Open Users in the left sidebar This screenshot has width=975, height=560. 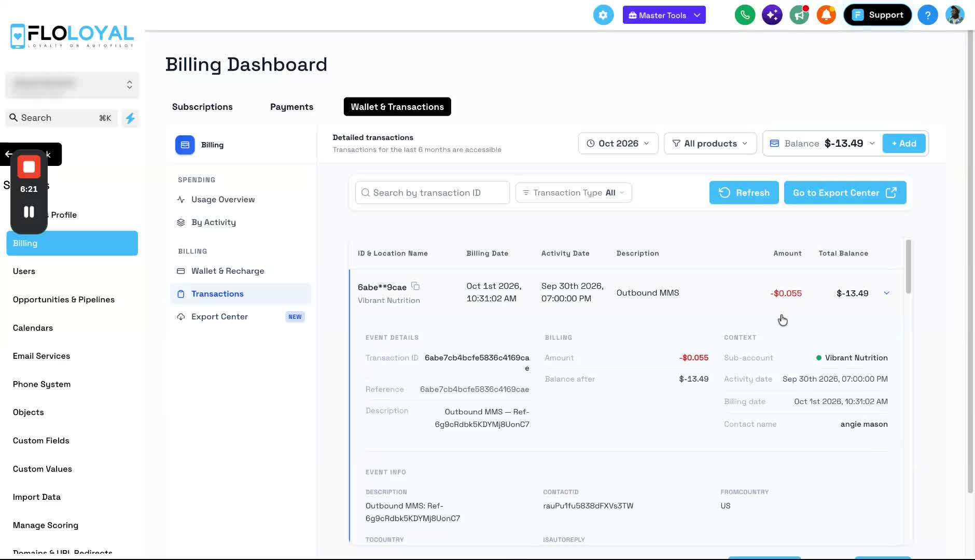(24, 271)
